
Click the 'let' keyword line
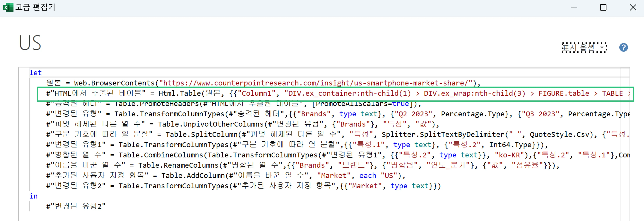pos(36,73)
